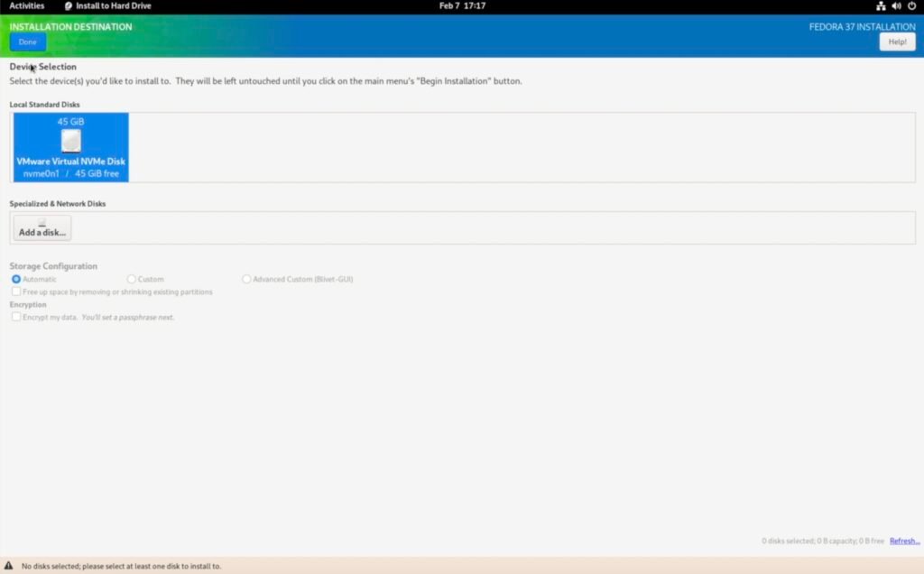Open Activities overview

(27, 6)
